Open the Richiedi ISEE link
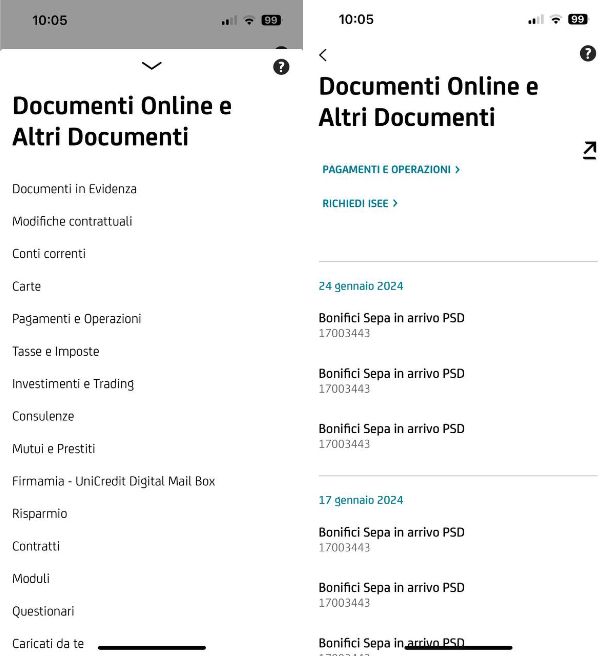Screen dimensions: 610x657 [x=360, y=203]
